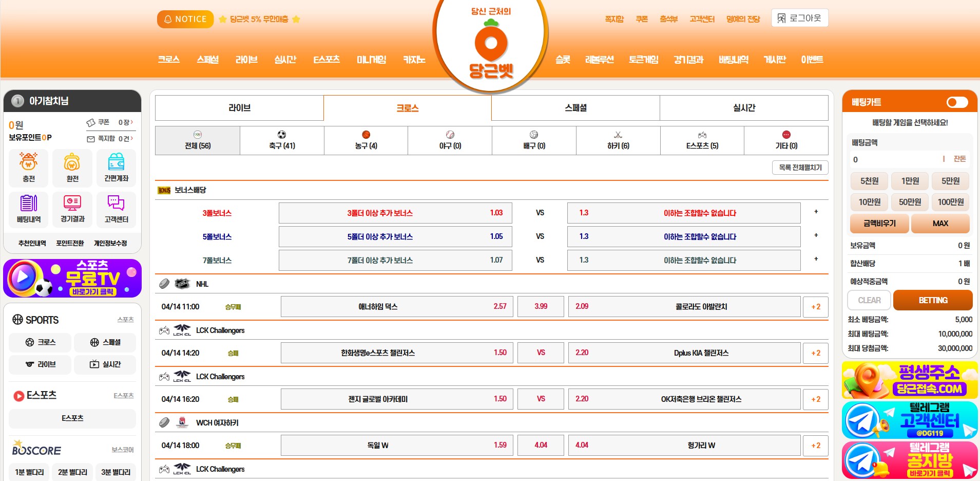Open the 환전 (withdraw) money bag icon
980x481 pixels.
click(72, 162)
